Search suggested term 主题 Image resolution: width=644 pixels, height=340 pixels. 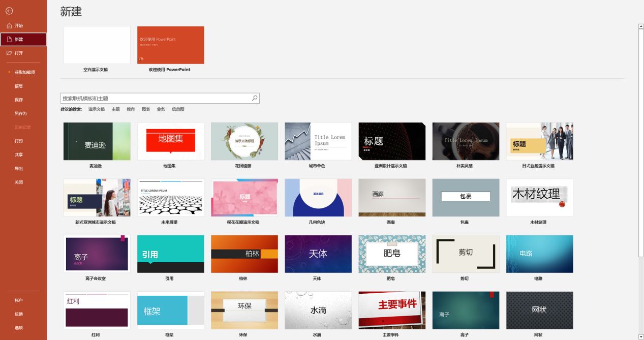pos(116,109)
